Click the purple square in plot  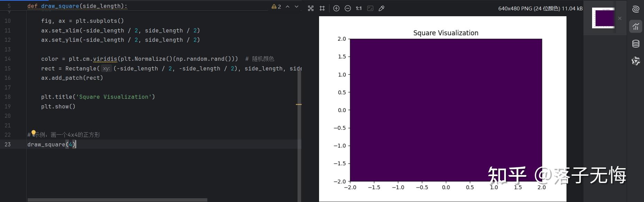coord(446,110)
